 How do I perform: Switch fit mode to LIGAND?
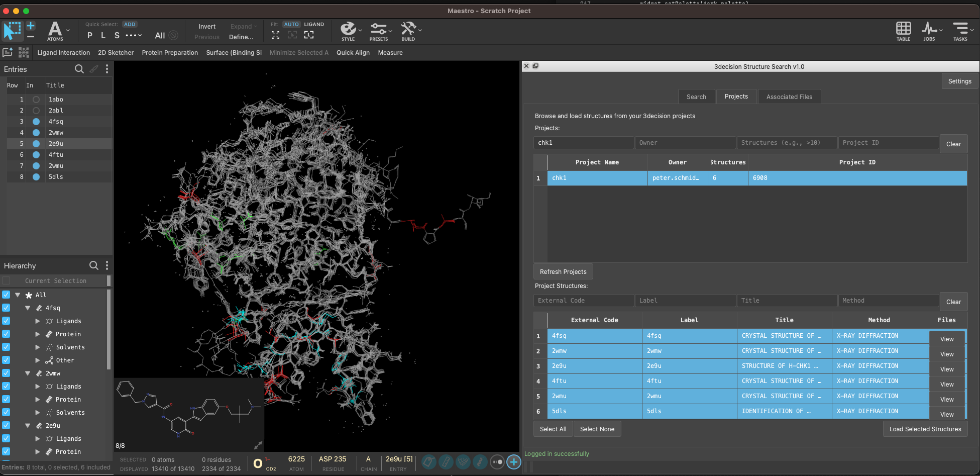coord(314,24)
